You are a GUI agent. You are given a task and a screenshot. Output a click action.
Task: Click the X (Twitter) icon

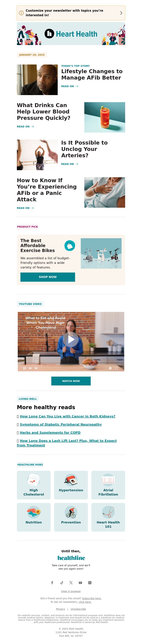coord(71,582)
